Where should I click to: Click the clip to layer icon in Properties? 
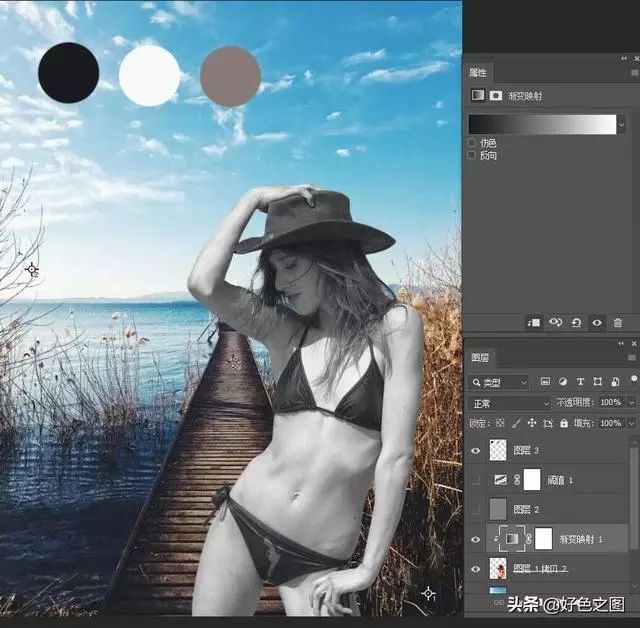pos(535,322)
